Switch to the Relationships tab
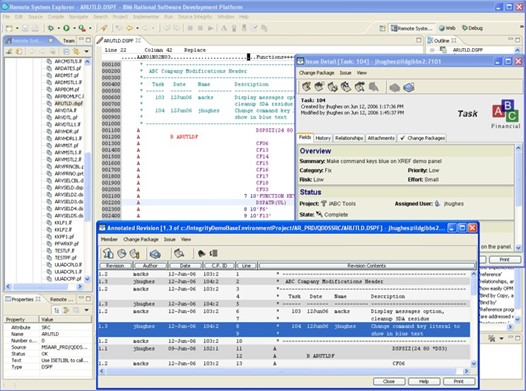This screenshot has width=526, height=391. (349, 138)
